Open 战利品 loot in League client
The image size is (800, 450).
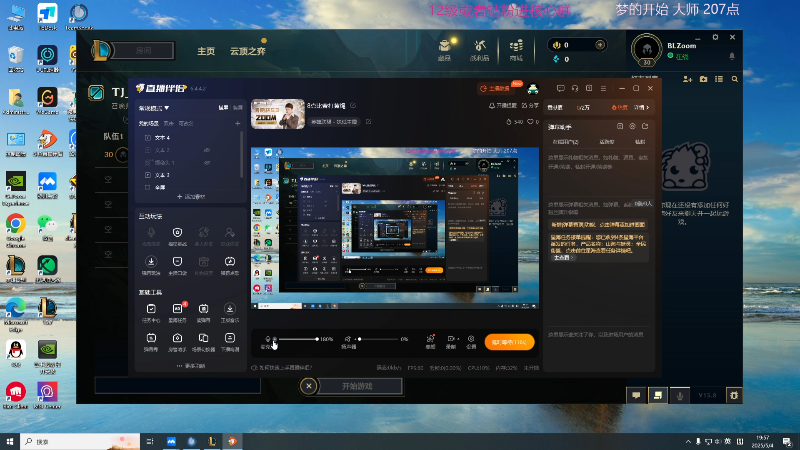480,50
